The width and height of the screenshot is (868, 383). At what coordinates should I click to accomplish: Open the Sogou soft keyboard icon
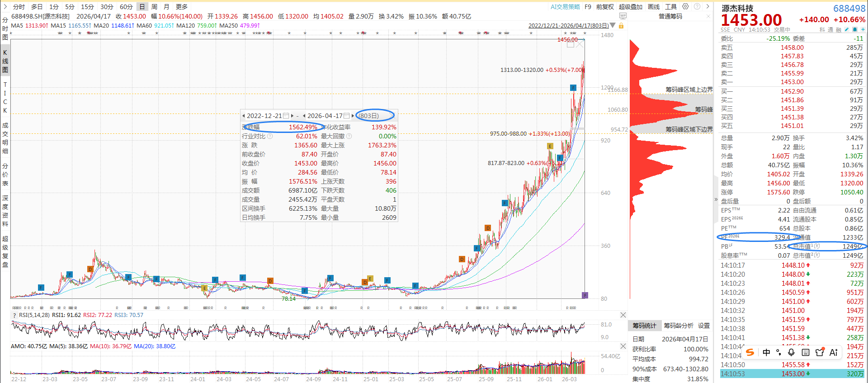(806, 352)
